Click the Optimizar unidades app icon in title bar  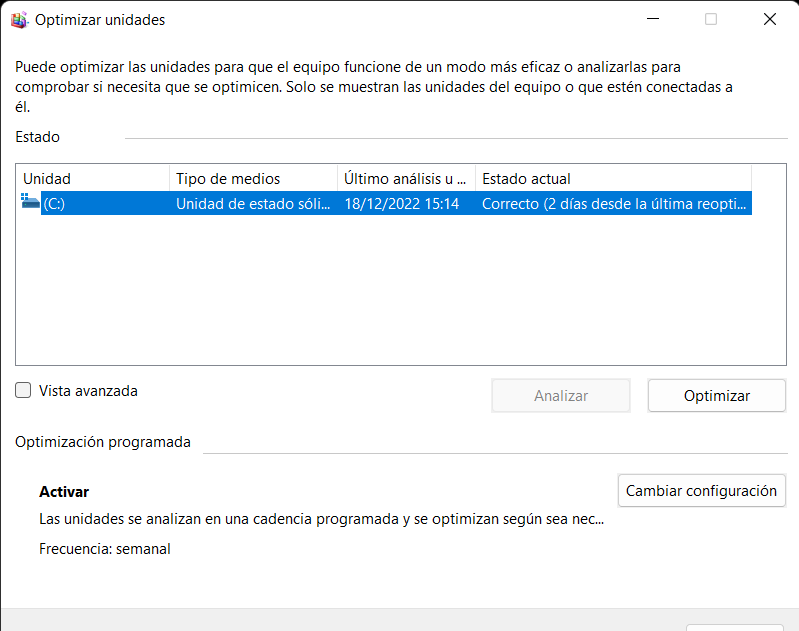coord(19,20)
